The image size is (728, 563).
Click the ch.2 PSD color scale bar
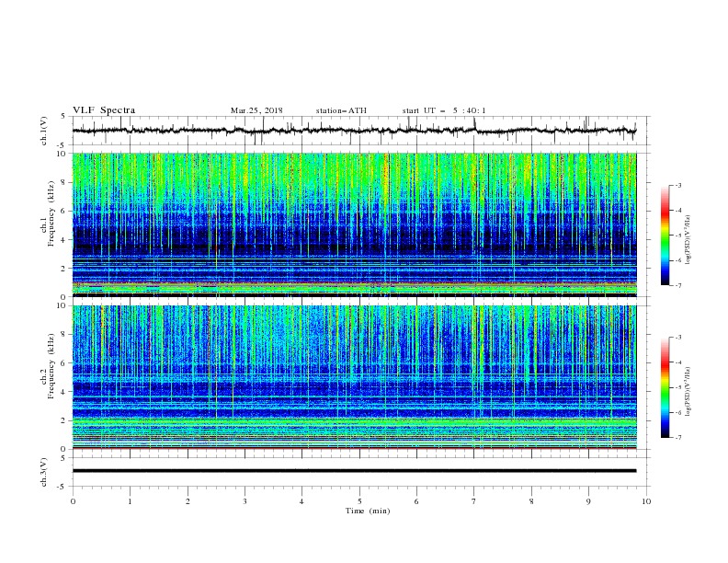[665, 387]
